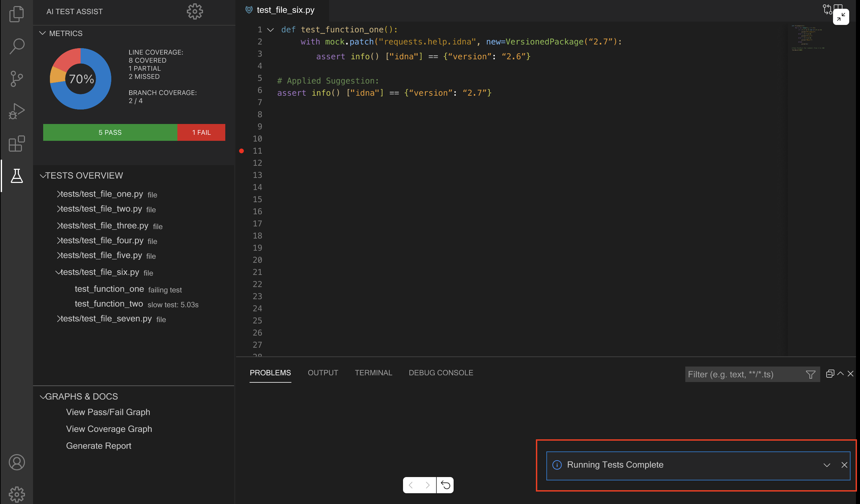Viewport: 860px width, 504px height.
Task: Click the reset arrow navigation button
Action: pyautogui.click(x=445, y=485)
